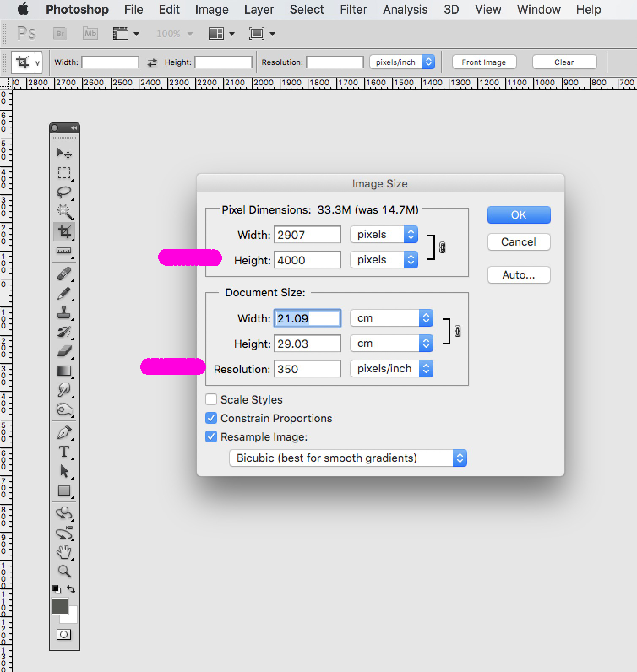This screenshot has height=672, width=637.
Task: Open Document Size width cm units dropdown
Action: click(x=391, y=318)
